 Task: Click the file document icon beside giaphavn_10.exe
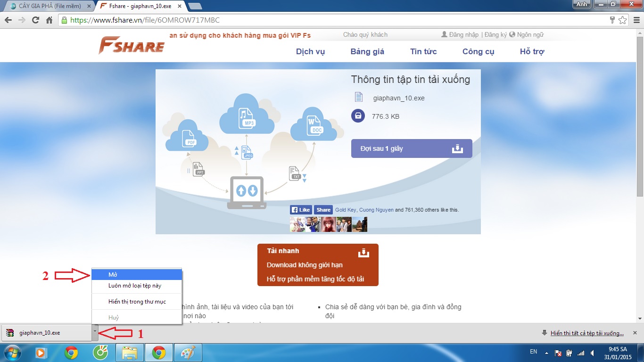click(x=358, y=97)
